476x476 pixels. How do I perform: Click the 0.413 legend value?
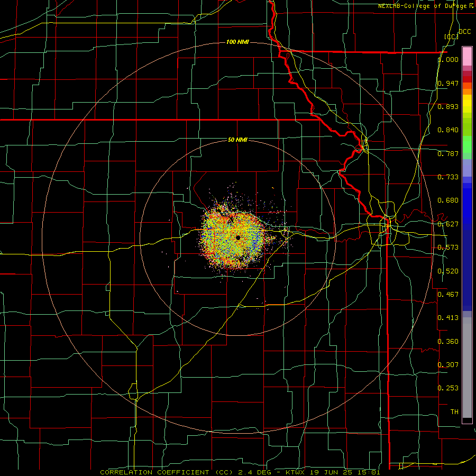[x=448, y=318]
